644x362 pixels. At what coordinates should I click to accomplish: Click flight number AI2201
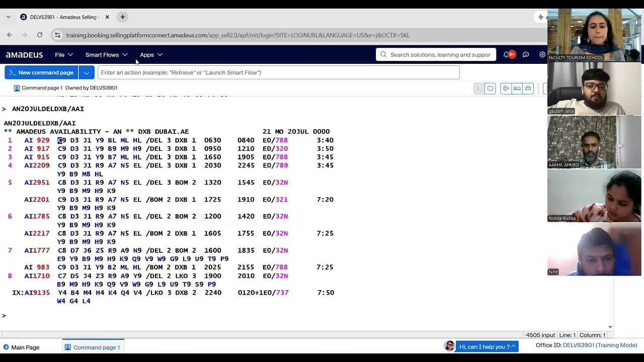point(37,200)
